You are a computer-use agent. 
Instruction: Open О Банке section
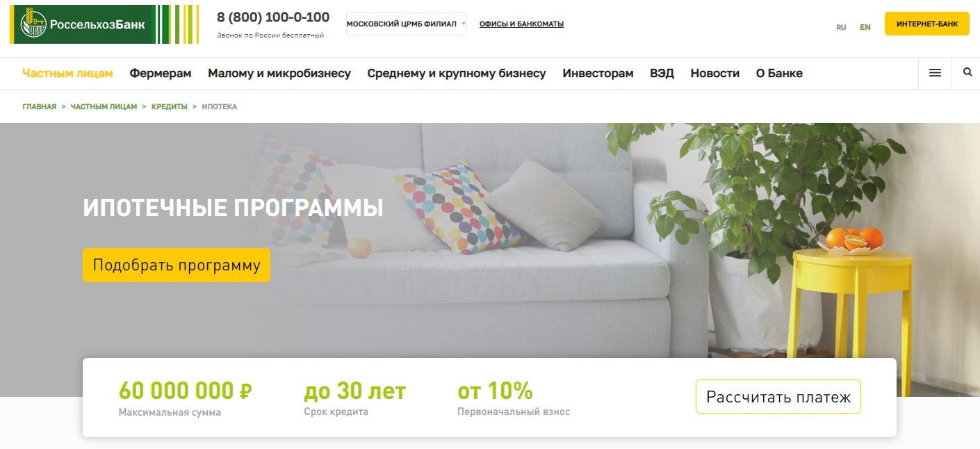(x=779, y=73)
